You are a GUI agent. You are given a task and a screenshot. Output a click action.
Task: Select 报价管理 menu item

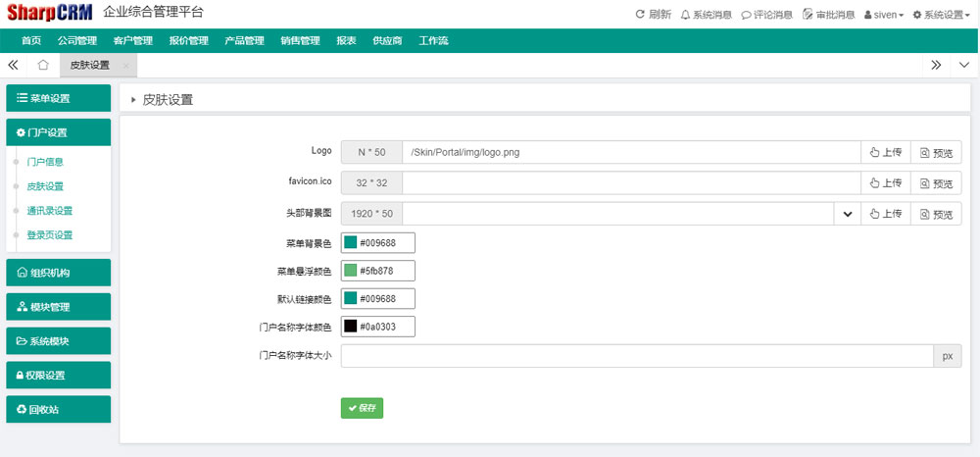point(188,40)
